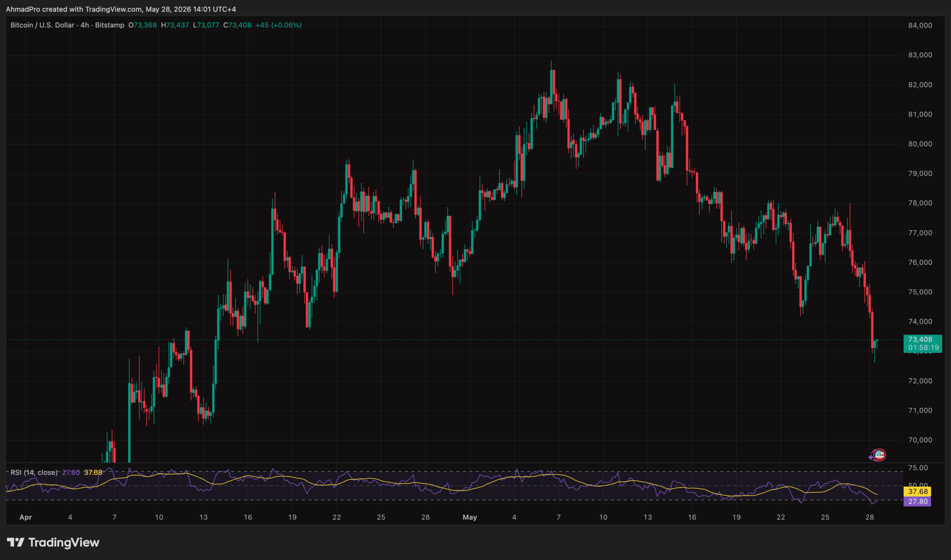
Task: Click the 82,000 price scale label
Action: click(920, 85)
